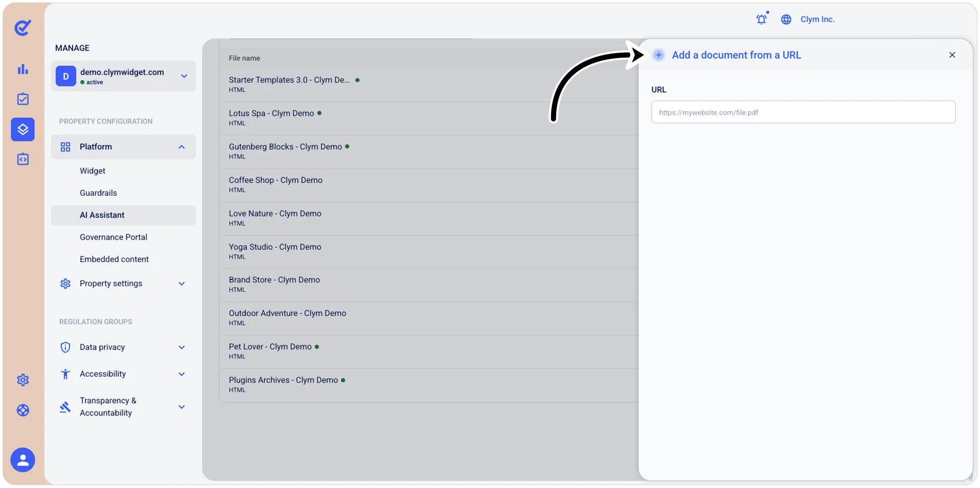980x488 pixels.
Task: Select Coffee Shop - Clym Demo row
Action: [x=429, y=185]
